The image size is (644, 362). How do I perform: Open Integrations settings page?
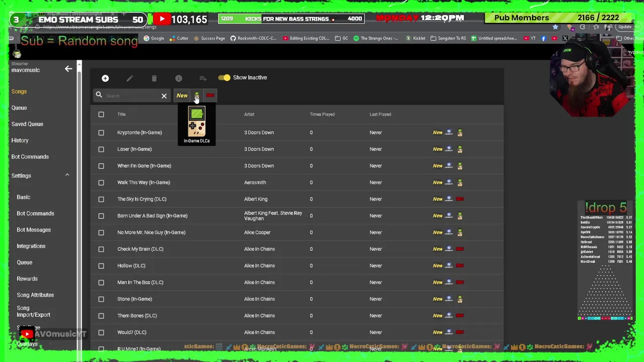point(31,246)
